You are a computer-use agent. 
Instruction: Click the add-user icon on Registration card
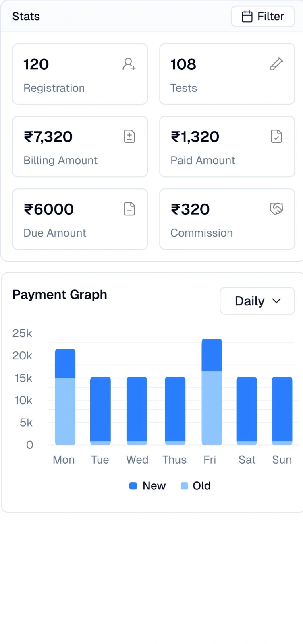tap(129, 64)
